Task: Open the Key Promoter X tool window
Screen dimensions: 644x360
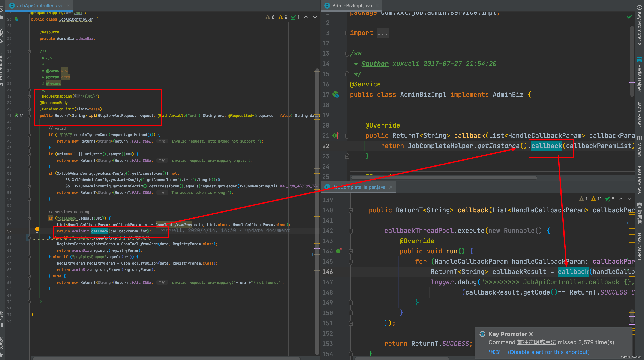Action: click(640, 25)
